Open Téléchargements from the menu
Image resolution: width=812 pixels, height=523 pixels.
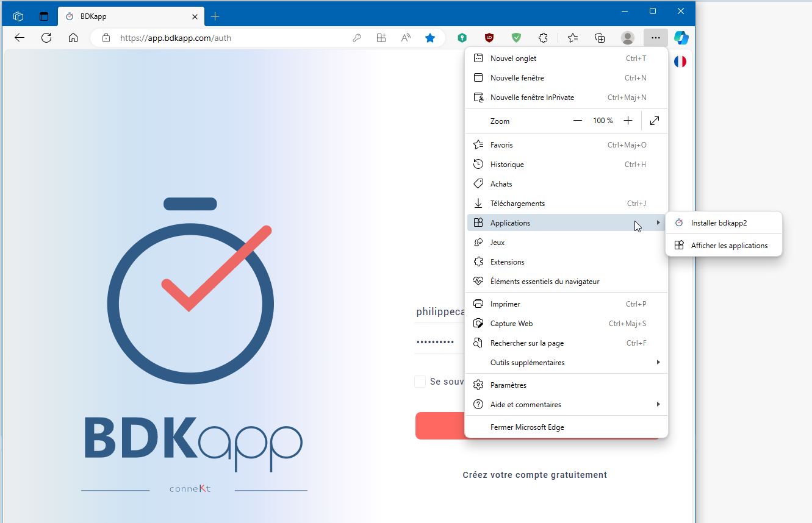pos(566,204)
